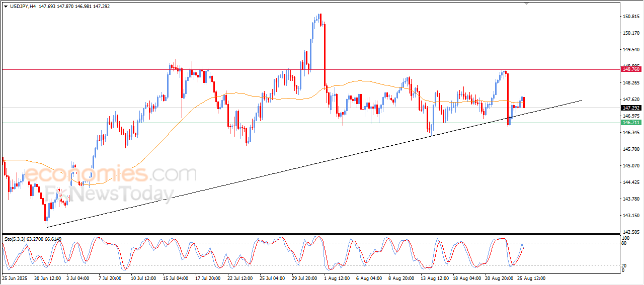Click the 25 Aug 12:00 time label

pyautogui.click(x=531, y=278)
